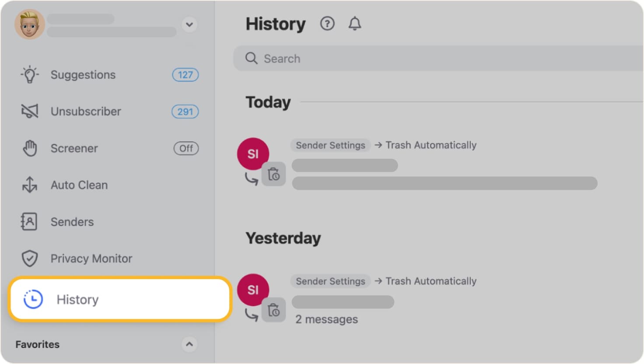644x364 pixels.
Task: Collapse the Favorites section
Action: pos(189,344)
